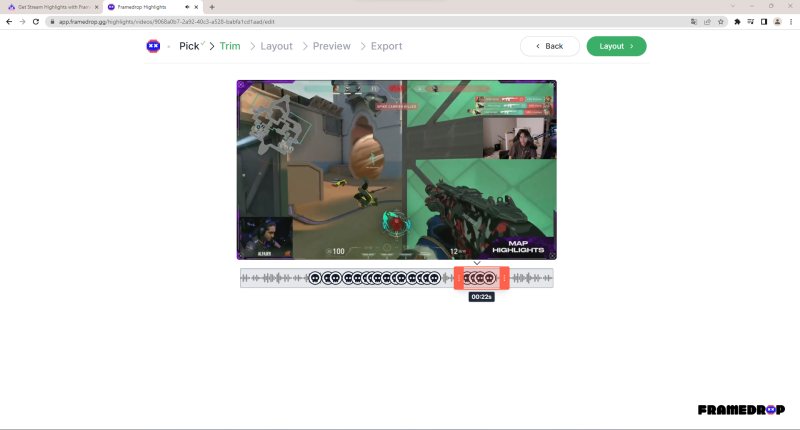The width and height of the screenshot is (800, 430).
Task: Toggle the browser side panel icon
Action: click(x=764, y=22)
